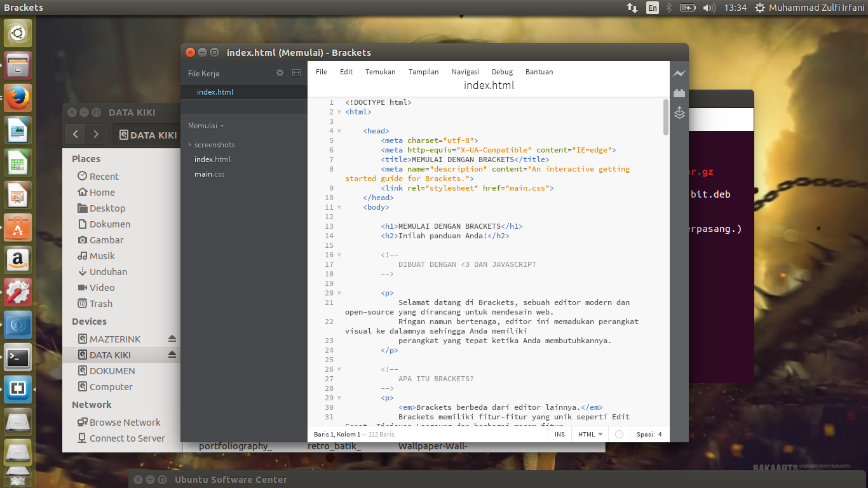Open the session menu at Muhammad Zulfi Irfani
Image resolution: width=868 pixels, height=488 pixels.
tap(810, 8)
